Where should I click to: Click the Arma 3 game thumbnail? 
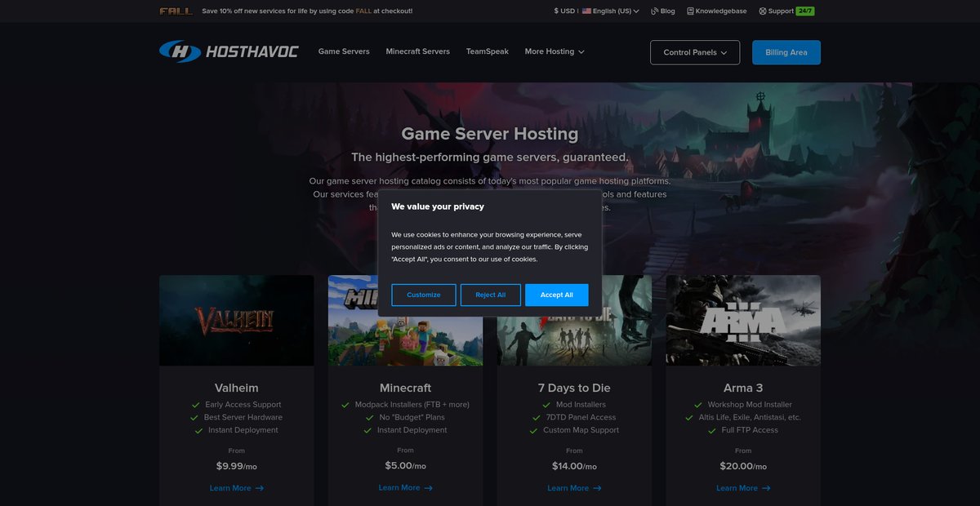pyautogui.click(x=743, y=320)
